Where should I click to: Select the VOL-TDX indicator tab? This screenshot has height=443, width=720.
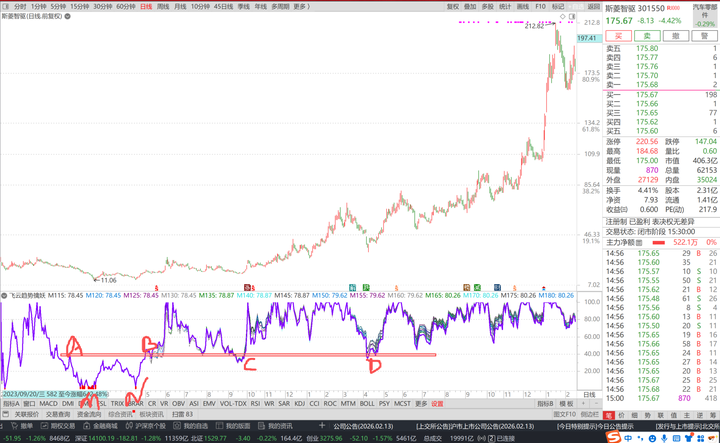233,404
